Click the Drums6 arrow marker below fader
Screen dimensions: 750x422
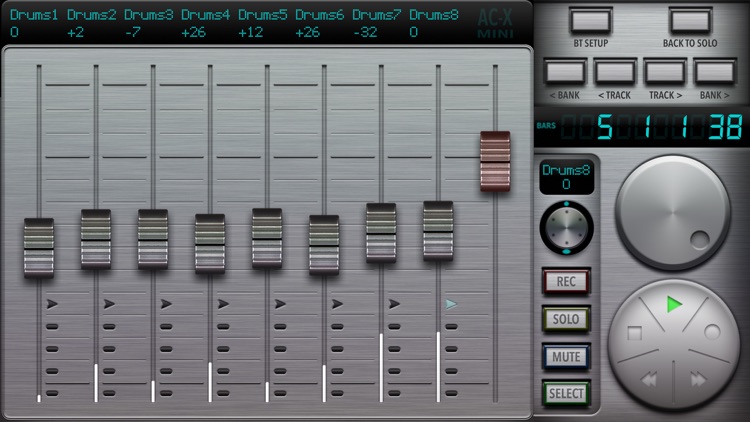(x=337, y=304)
